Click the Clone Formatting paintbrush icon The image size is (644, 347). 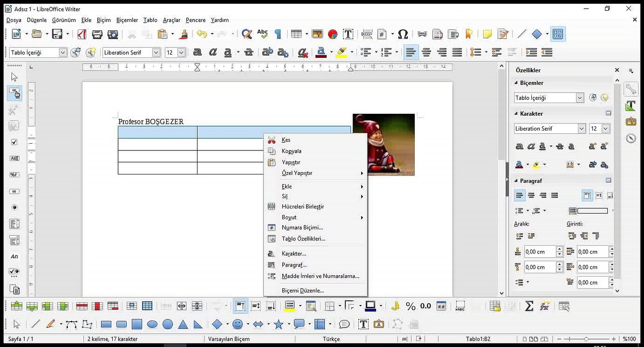coord(183,34)
